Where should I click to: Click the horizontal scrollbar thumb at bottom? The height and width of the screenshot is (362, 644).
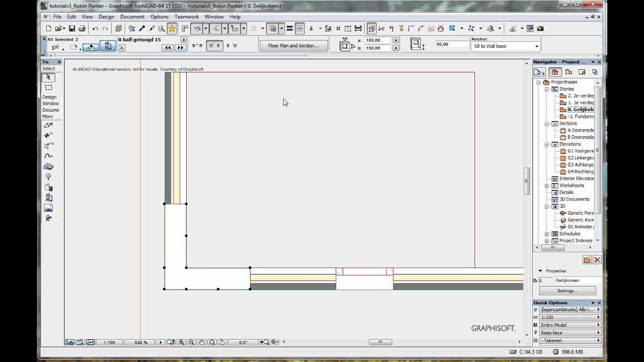pyautogui.click(x=380, y=342)
